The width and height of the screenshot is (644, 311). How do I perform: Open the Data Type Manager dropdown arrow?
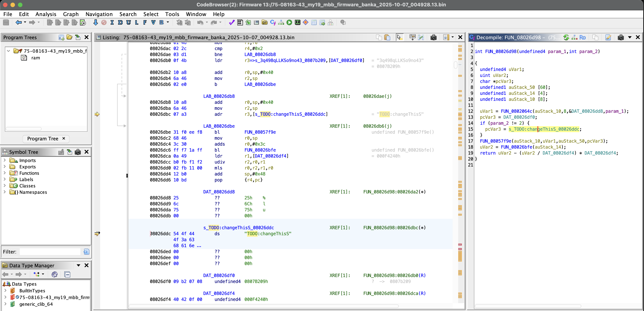[78, 265]
